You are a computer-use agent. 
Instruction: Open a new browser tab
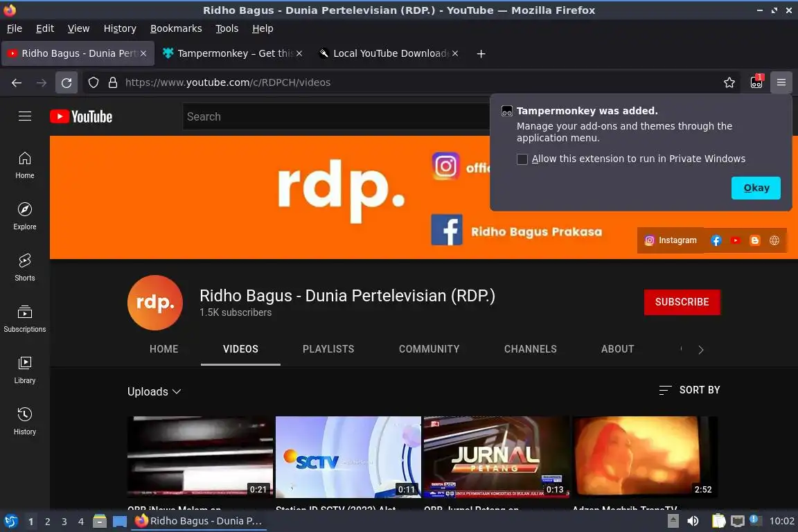(481, 53)
